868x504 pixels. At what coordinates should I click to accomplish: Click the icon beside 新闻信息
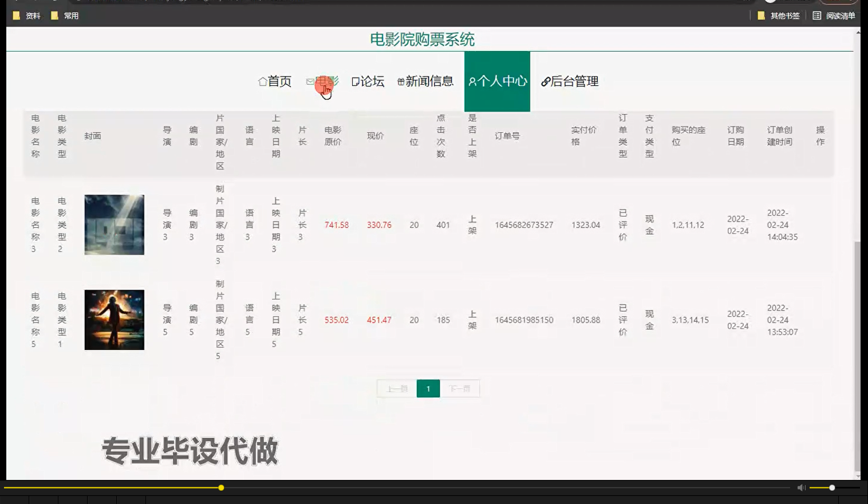tap(400, 81)
